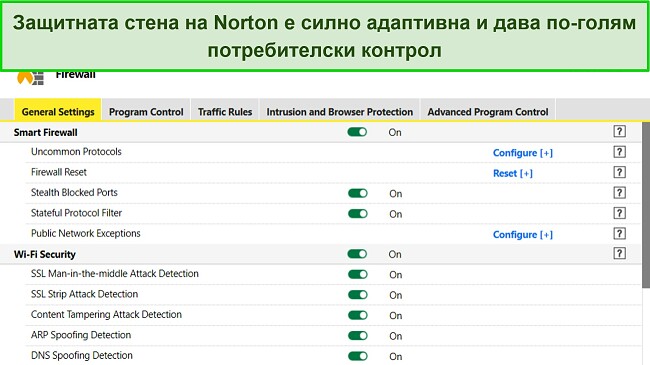Click the ARP Spoofing Detection label
Image resolution: width=650 pixels, height=365 pixels.
click(81, 335)
